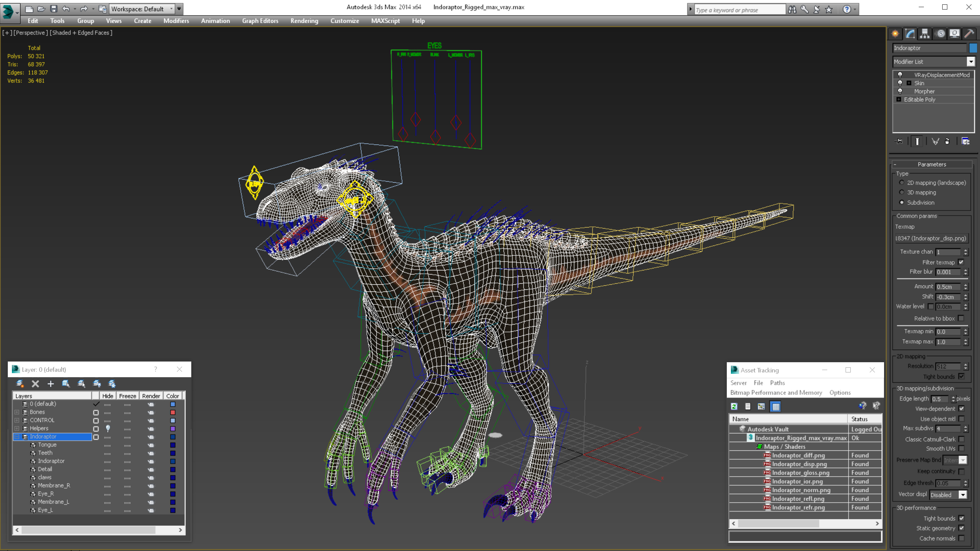The image size is (980, 551).
Task: Click Texmap button Indoraptor_disp.png
Action: pyautogui.click(x=931, y=238)
